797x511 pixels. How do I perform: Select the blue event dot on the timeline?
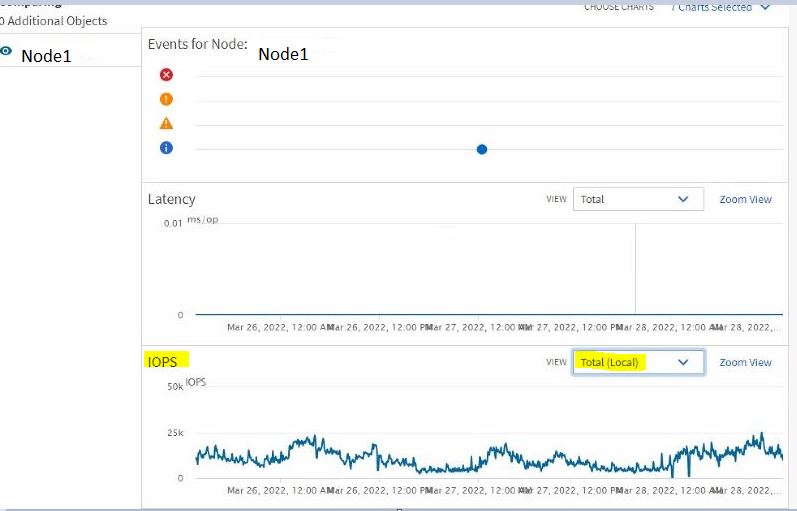pyautogui.click(x=482, y=149)
